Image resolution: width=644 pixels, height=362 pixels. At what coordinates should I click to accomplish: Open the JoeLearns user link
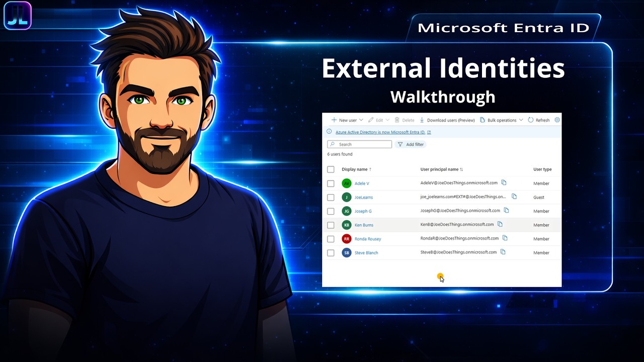click(364, 197)
